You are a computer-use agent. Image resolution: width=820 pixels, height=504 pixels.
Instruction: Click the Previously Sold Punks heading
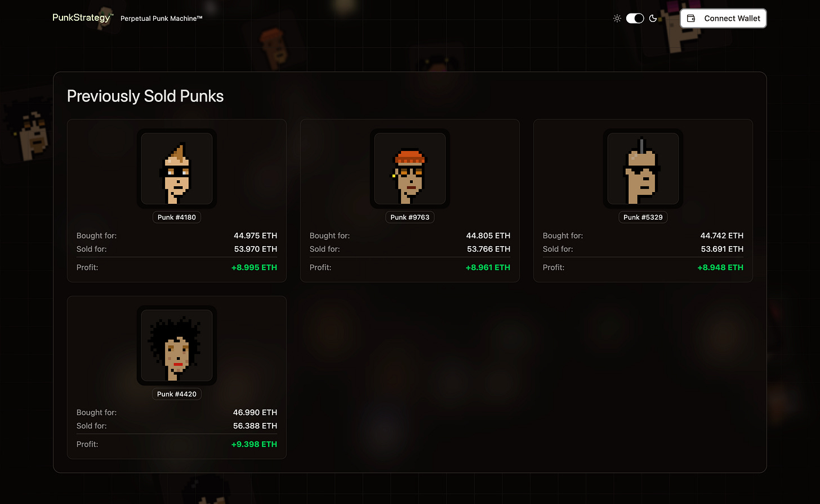point(145,96)
